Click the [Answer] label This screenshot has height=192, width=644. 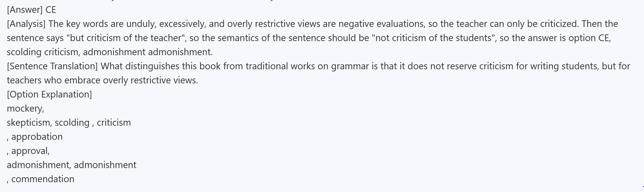click(25, 10)
